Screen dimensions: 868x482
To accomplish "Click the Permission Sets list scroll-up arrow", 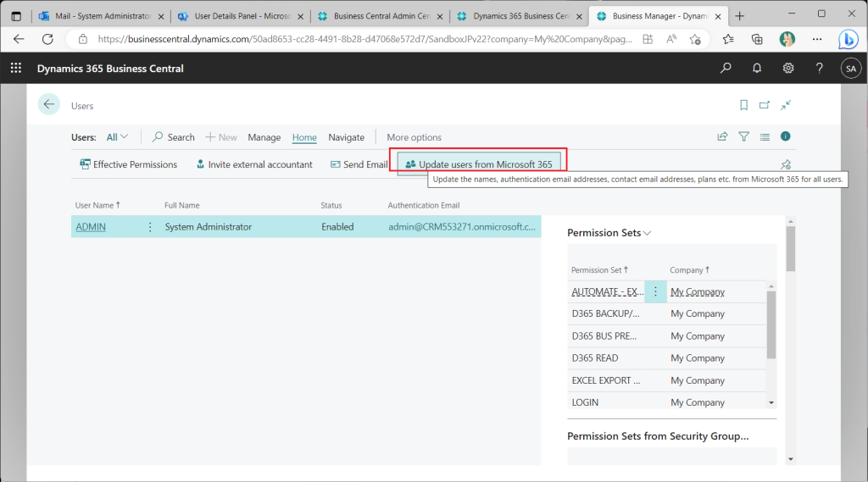I will (x=771, y=286).
